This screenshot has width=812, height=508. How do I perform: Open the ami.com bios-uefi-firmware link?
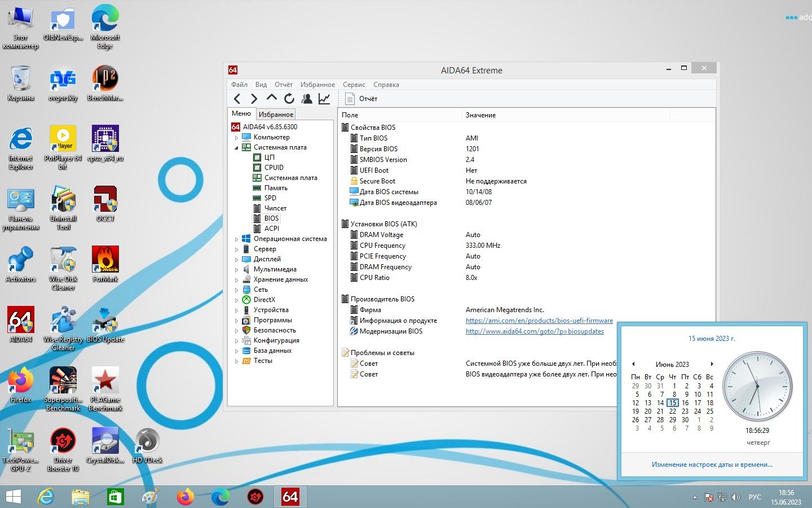pos(539,321)
